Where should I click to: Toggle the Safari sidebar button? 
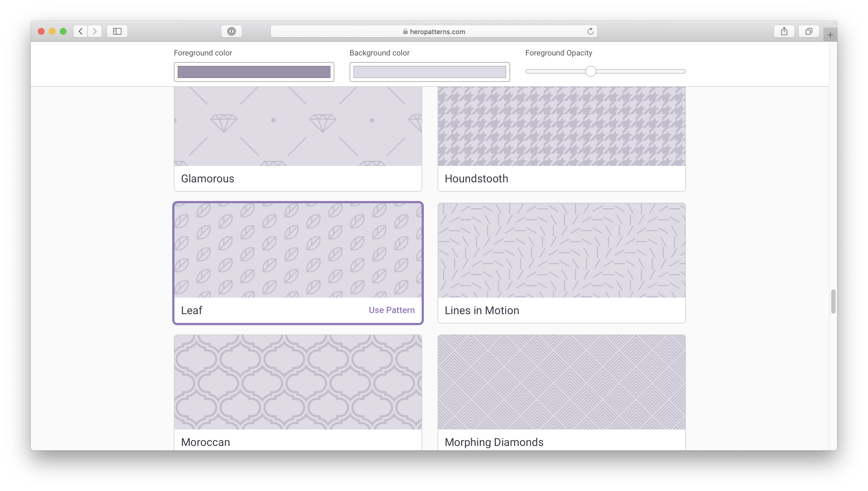point(117,31)
